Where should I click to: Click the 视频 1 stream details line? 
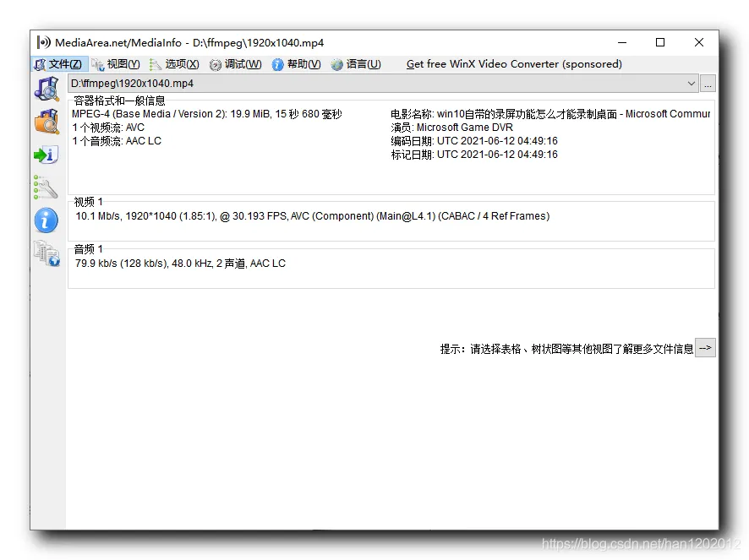click(313, 216)
